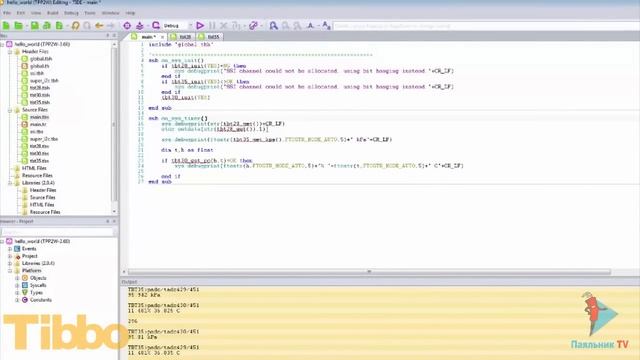Pin the browser Project panel
Screen dimensions: 640x360
108,221
